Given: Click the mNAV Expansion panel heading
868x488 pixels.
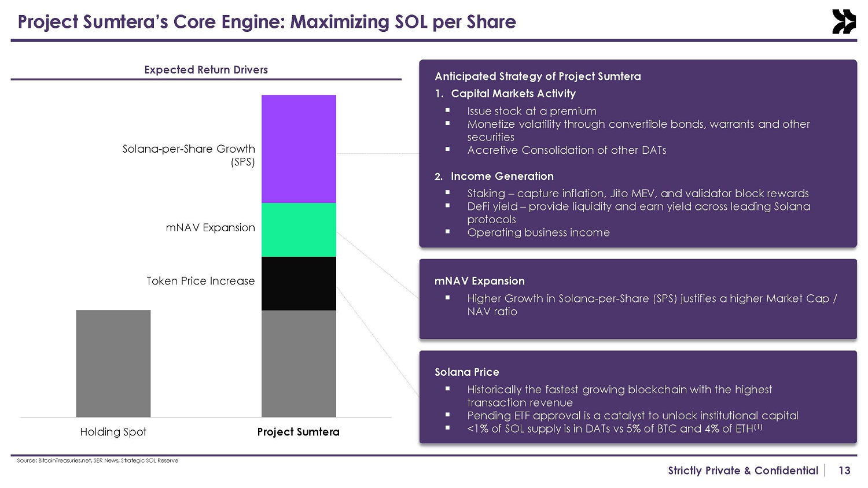Looking at the screenshot, I should tap(480, 281).
